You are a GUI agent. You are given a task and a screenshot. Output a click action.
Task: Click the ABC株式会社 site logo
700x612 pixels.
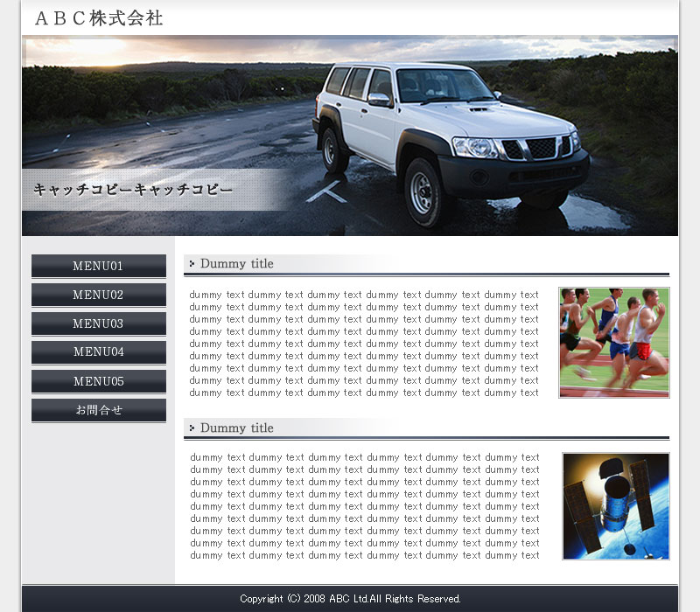tap(99, 18)
